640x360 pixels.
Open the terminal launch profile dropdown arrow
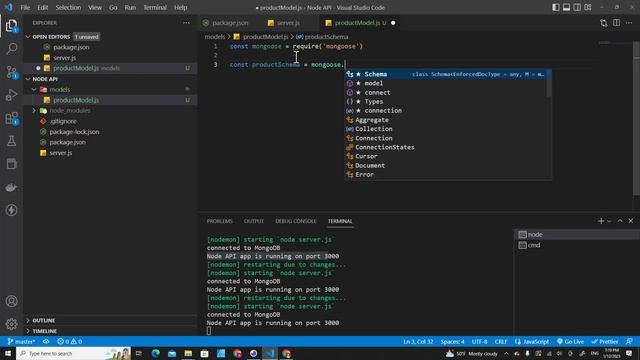click(x=609, y=221)
